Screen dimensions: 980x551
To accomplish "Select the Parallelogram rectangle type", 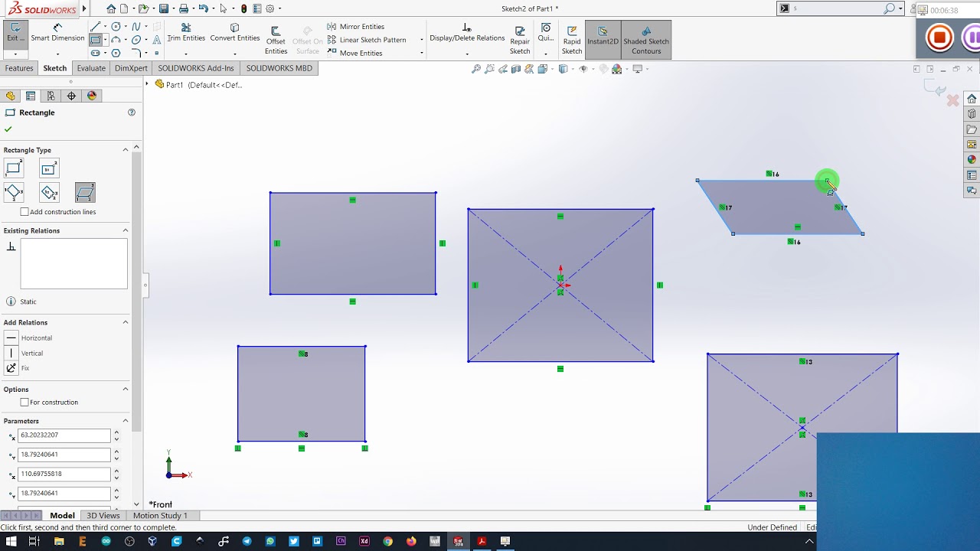I will pyautogui.click(x=85, y=193).
